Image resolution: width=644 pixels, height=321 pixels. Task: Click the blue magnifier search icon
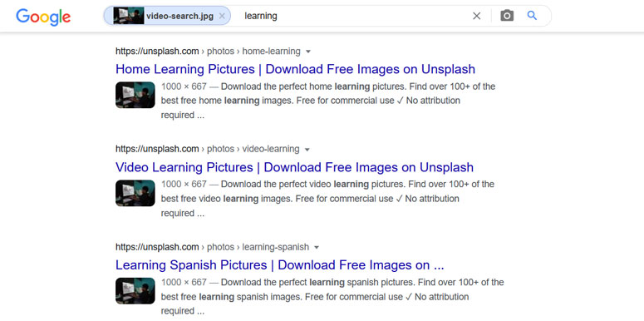(532, 16)
